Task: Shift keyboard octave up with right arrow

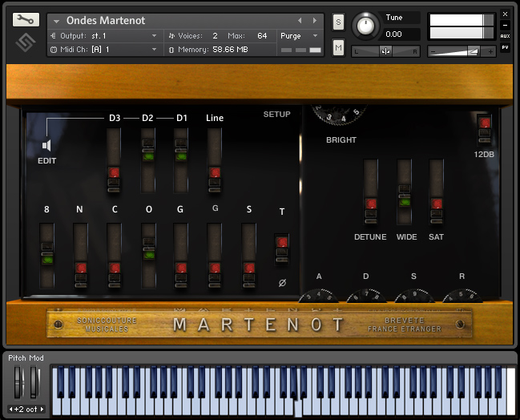Action: pyautogui.click(x=42, y=409)
